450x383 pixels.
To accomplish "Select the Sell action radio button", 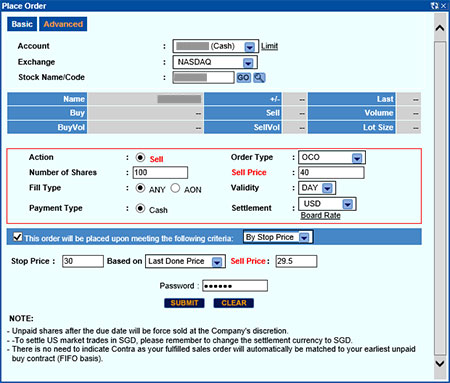I will point(140,157).
